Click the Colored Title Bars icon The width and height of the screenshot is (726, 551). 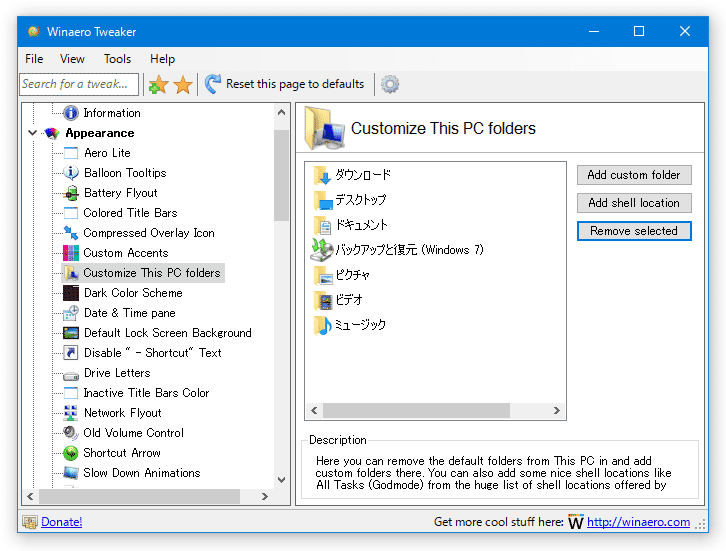[x=71, y=213]
